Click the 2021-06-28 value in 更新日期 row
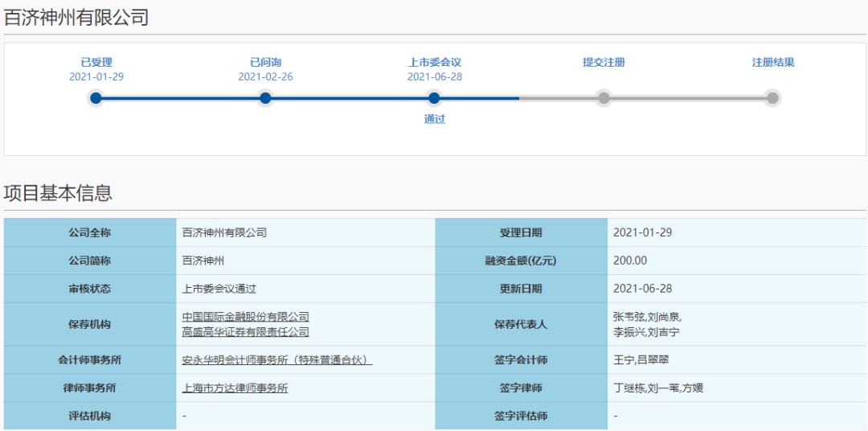 (643, 289)
